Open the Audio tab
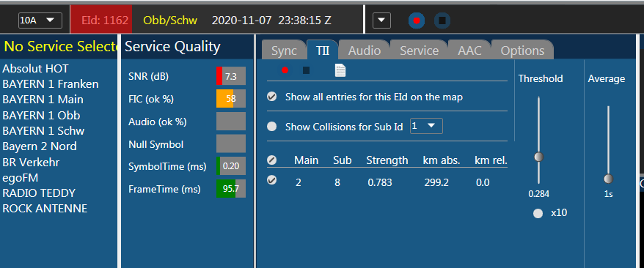644x268 pixels. click(x=365, y=51)
